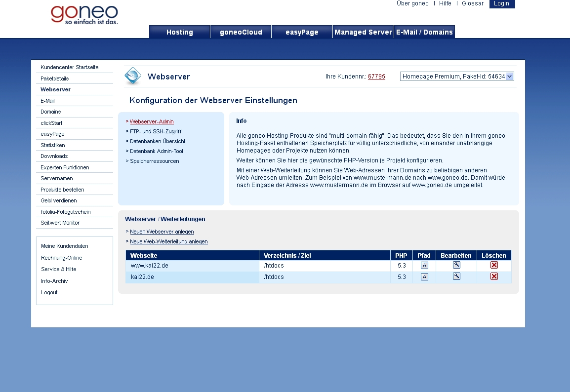Click /htdocs in www.kai22.de row
Image resolution: width=570 pixels, height=392 pixels.
click(274, 266)
